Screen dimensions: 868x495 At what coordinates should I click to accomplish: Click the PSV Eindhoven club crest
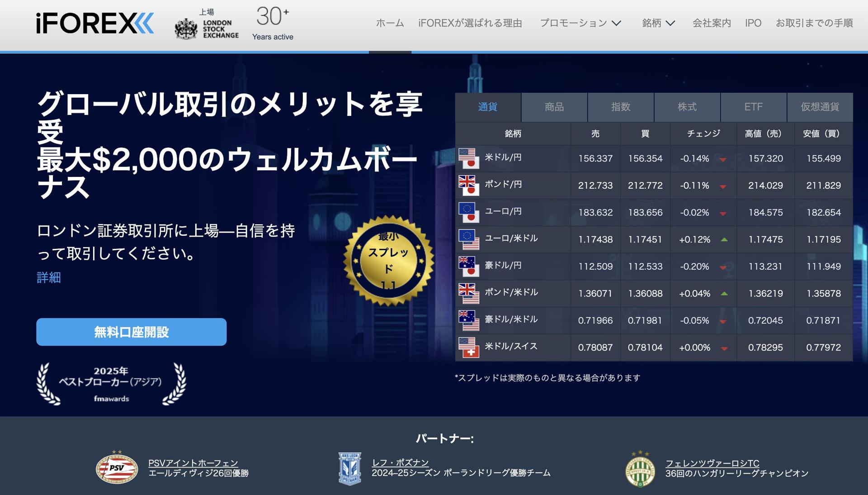(117, 468)
